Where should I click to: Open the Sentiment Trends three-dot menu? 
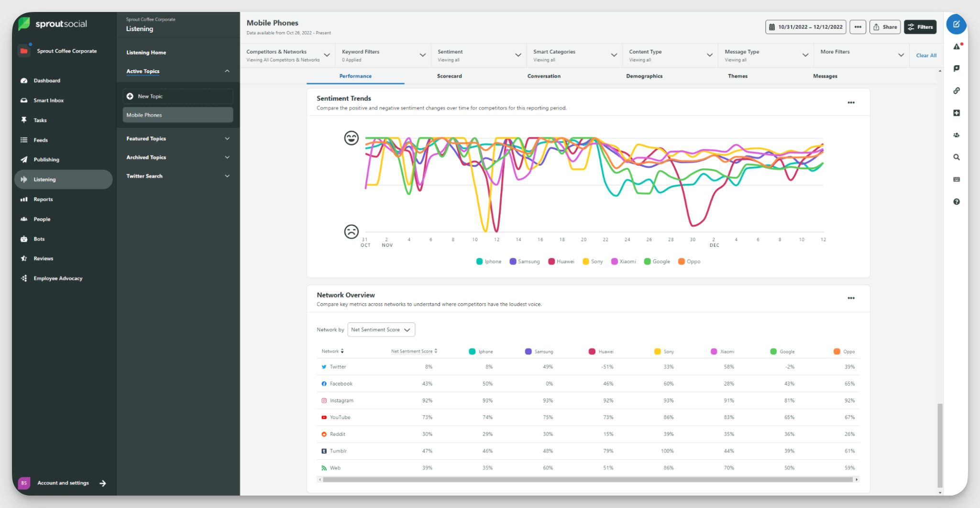pyautogui.click(x=851, y=103)
